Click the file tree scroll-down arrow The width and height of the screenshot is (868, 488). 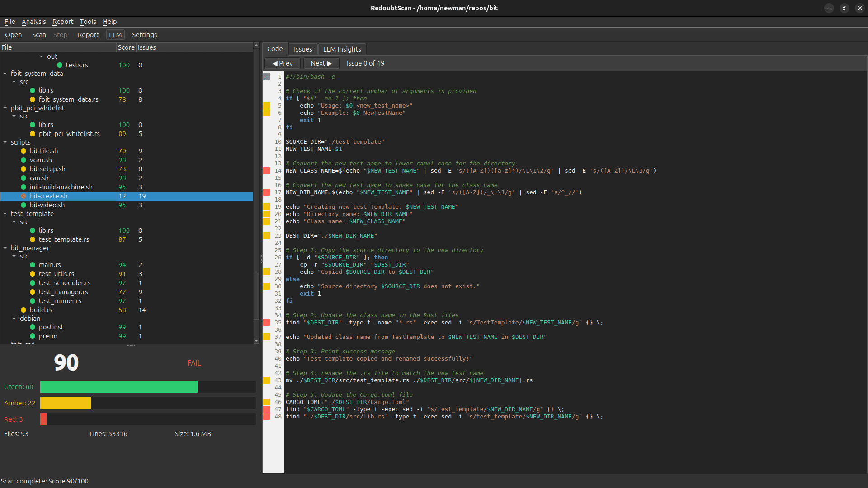coord(256,341)
